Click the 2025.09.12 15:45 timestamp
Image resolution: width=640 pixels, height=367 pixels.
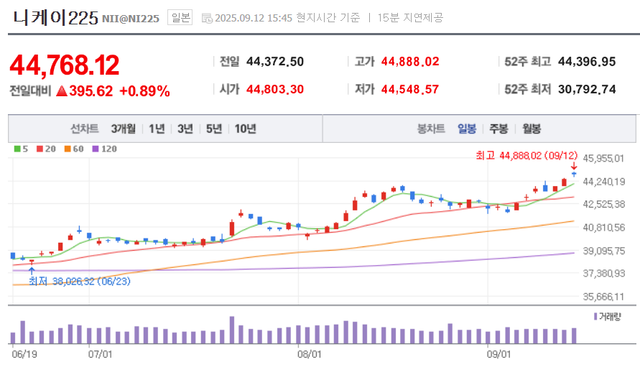(253, 18)
